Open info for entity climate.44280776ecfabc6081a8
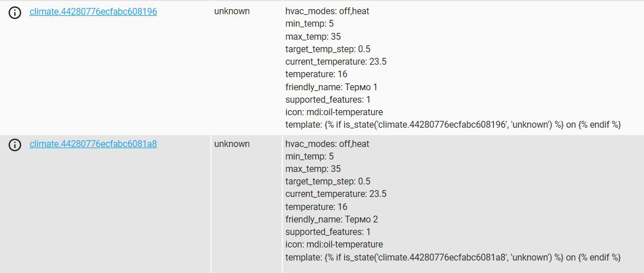This screenshot has width=644, height=273. (15, 145)
